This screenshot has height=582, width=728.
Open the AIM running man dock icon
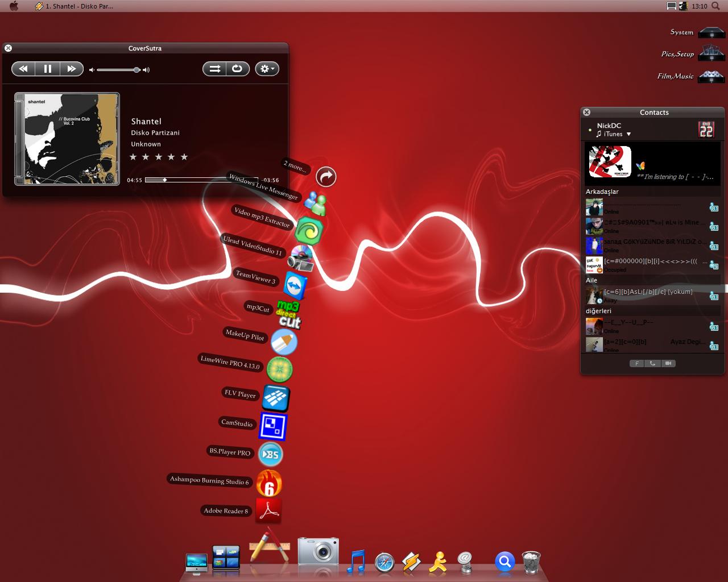click(x=438, y=562)
